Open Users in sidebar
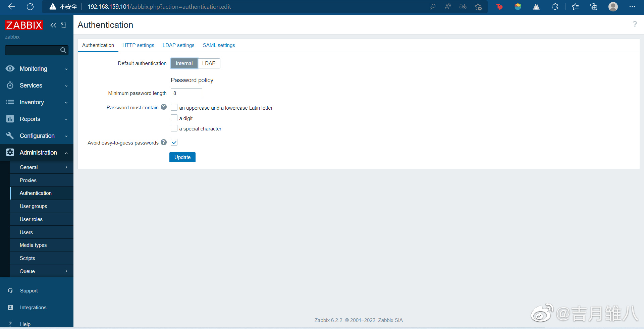 (42, 232)
